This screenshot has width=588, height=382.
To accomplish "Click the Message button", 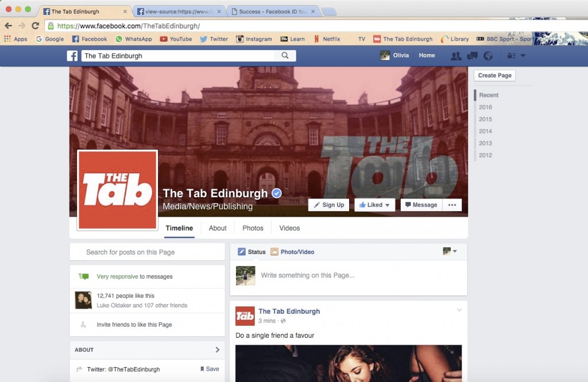I will [421, 205].
